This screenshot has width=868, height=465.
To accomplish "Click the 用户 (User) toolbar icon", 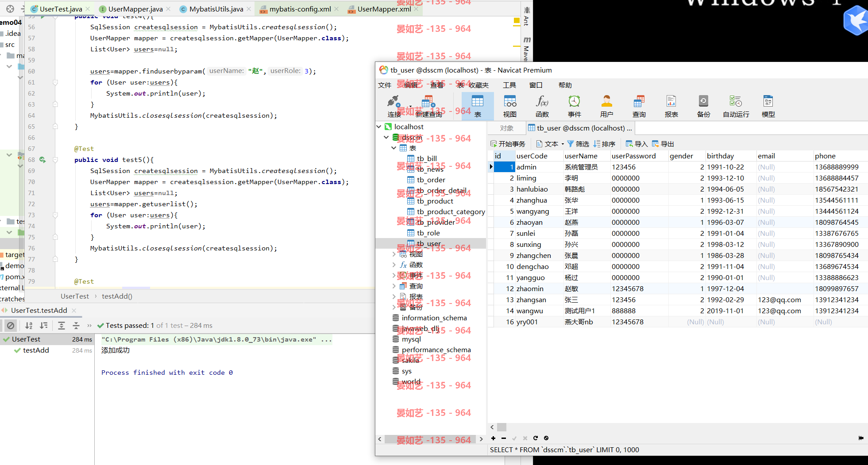I will tap(607, 106).
